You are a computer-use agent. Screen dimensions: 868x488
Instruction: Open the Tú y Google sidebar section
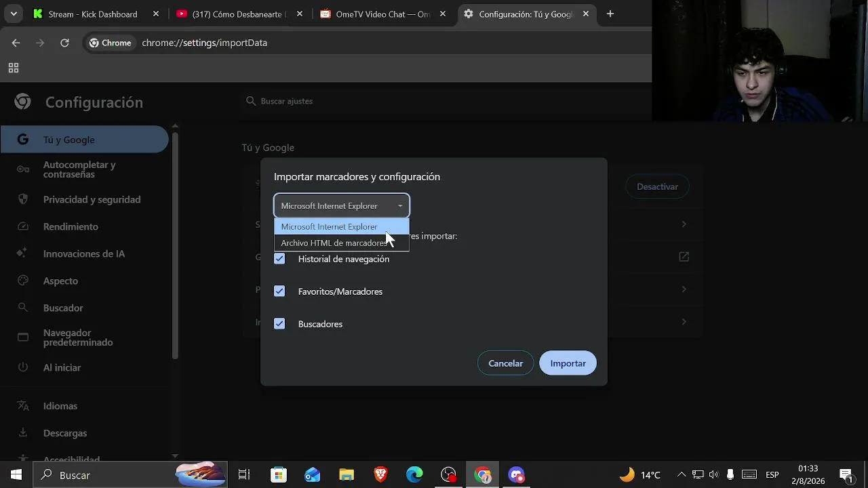tap(84, 140)
